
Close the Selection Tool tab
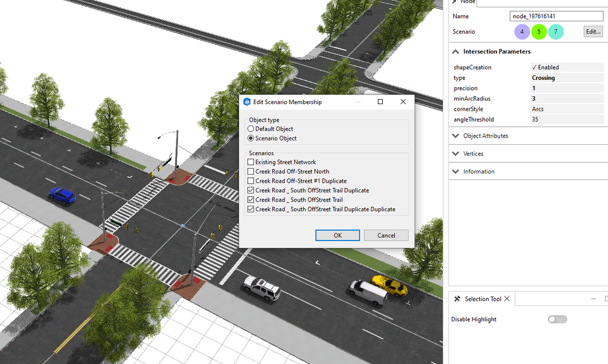point(507,298)
